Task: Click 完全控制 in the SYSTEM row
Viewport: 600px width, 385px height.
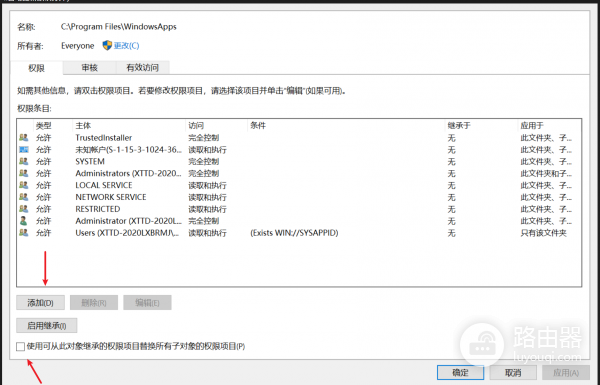Action: (x=204, y=161)
